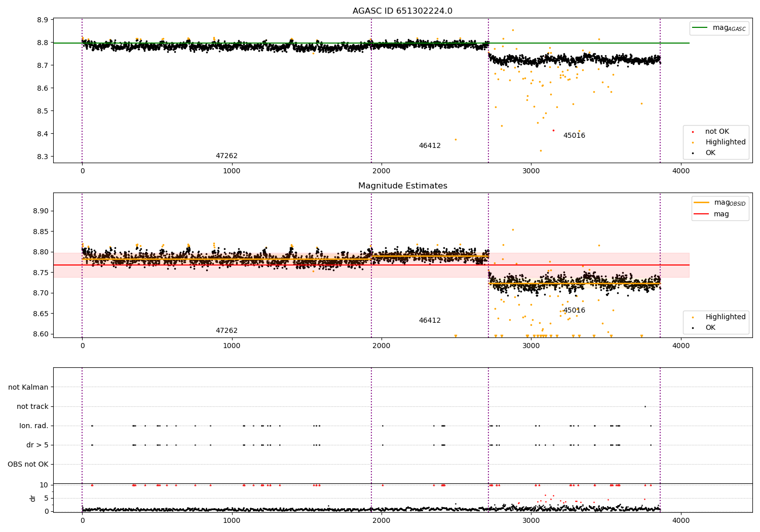Click obsid label '45016' in the top plot
This screenshot has width=760, height=532.
pyautogui.click(x=574, y=136)
